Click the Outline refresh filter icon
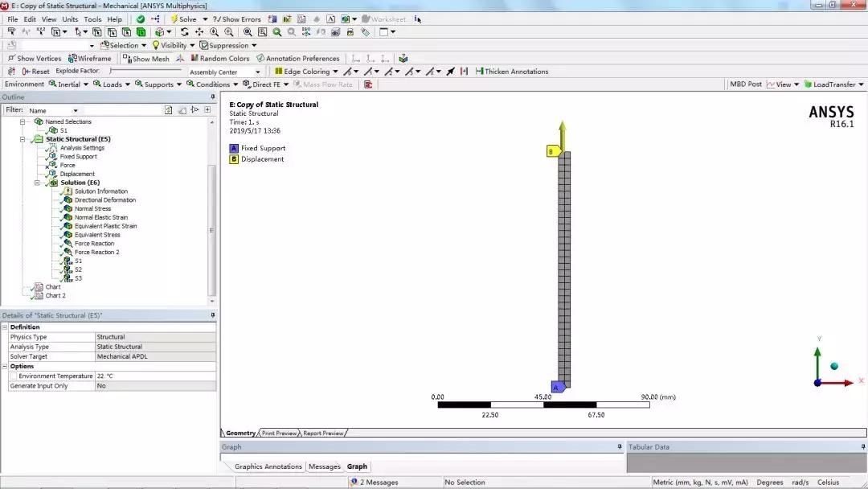868x489 pixels. click(168, 110)
